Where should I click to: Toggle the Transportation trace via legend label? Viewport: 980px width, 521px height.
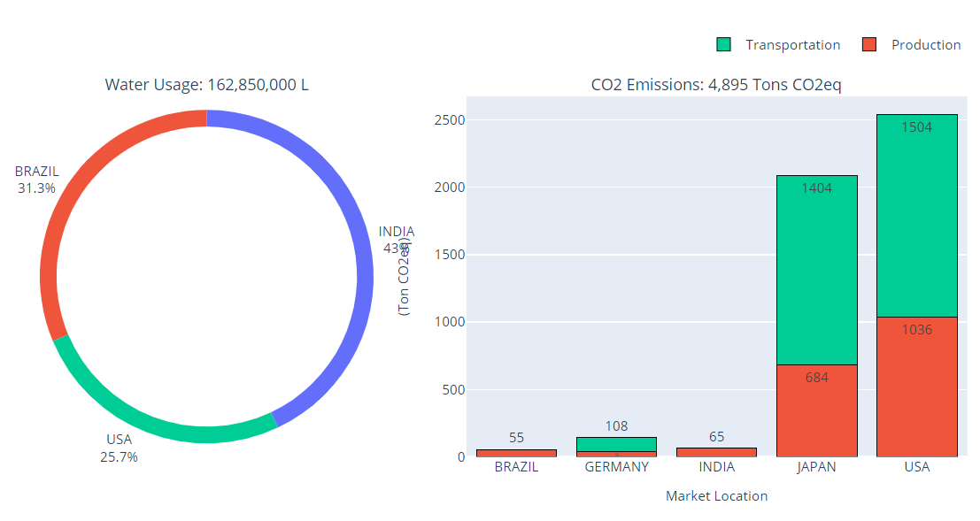click(792, 44)
